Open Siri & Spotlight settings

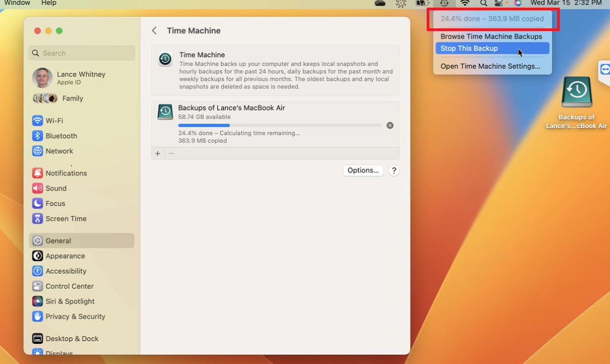pos(69,301)
